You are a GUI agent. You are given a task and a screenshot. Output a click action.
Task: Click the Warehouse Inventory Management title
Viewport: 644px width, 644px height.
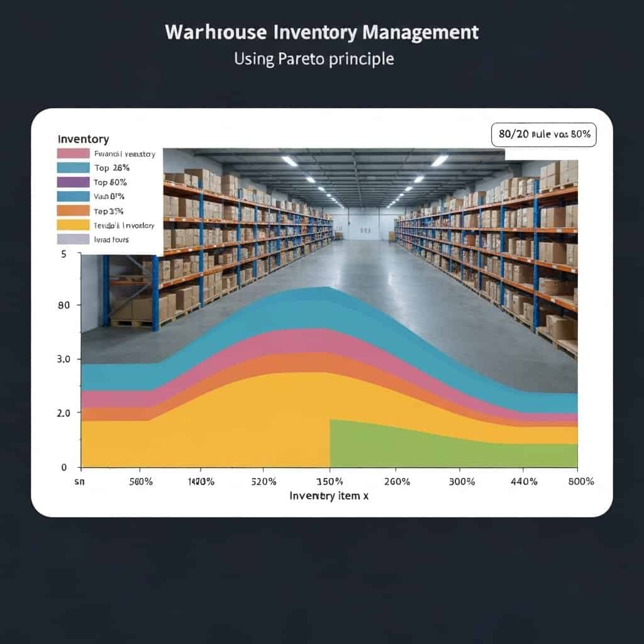pyautogui.click(x=321, y=32)
